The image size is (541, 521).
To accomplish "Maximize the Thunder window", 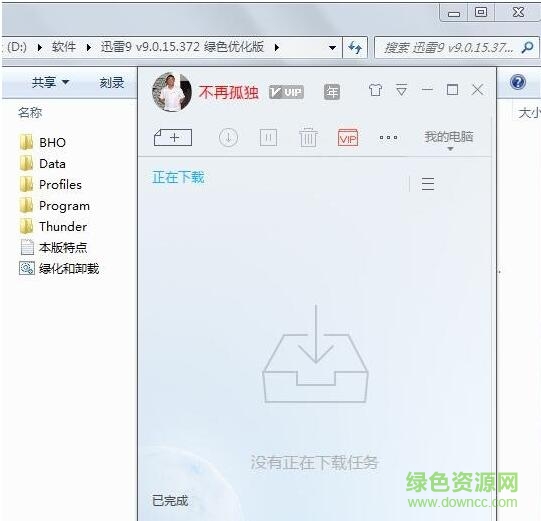I will click(452, 90).
